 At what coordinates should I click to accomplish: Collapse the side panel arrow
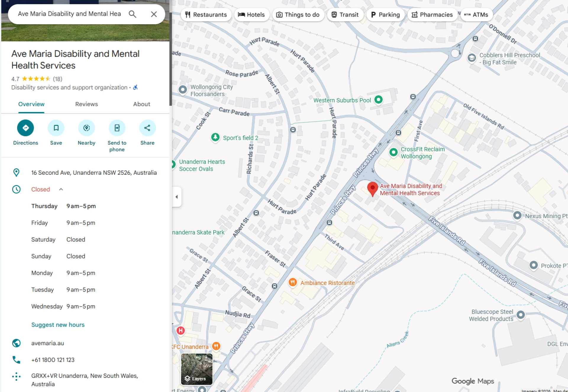click(177, 197)
